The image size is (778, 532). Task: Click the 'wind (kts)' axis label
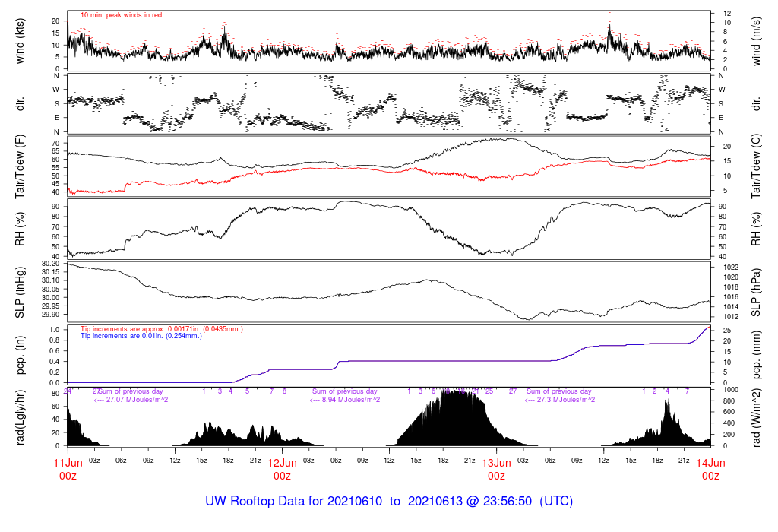click(20, 41)
